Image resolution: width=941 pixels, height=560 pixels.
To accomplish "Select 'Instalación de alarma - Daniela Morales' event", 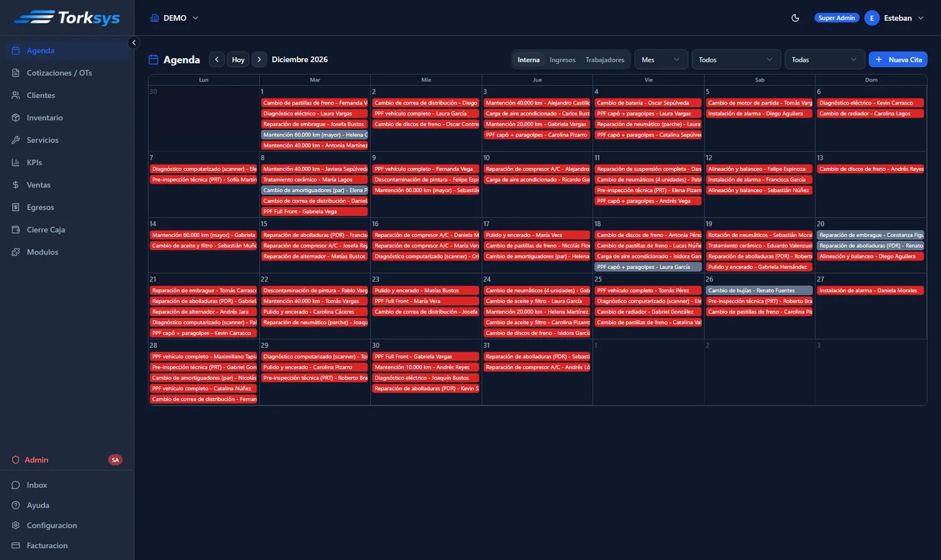I will coord(871,290).
